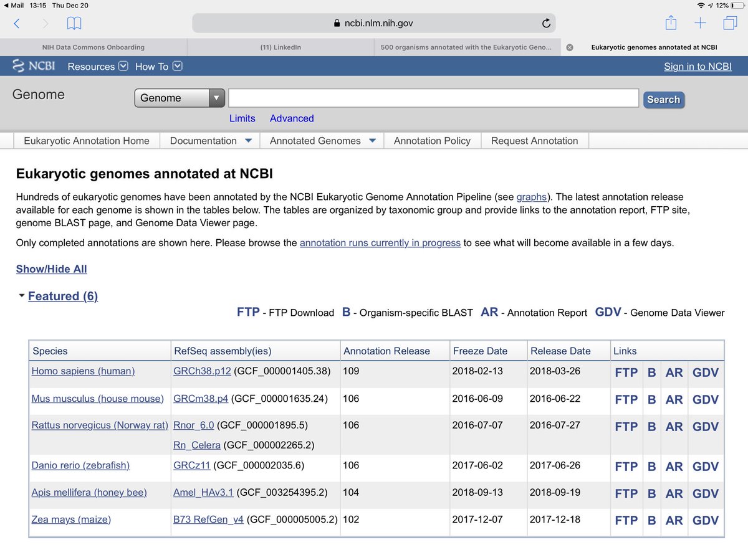Screen dimensions: 748x560
Task: Tap the battery indicator in status bar
Action: [x=737, y=5]
